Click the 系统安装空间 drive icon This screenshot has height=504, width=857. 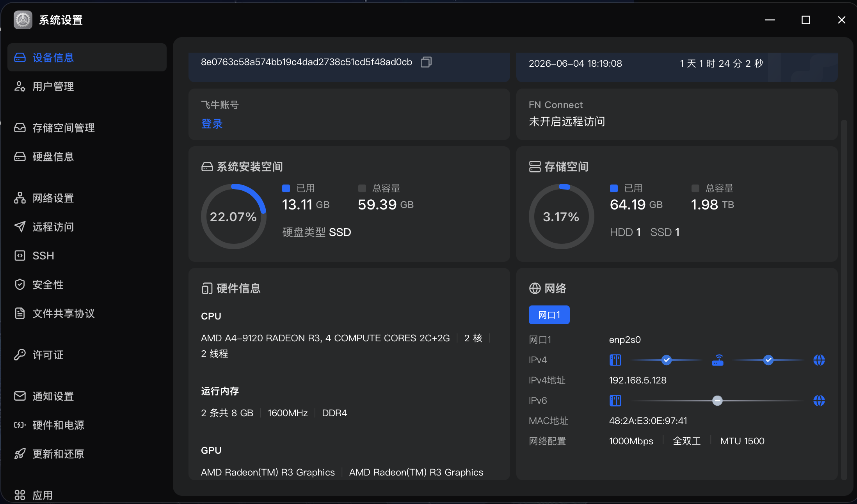pos(207,167)
